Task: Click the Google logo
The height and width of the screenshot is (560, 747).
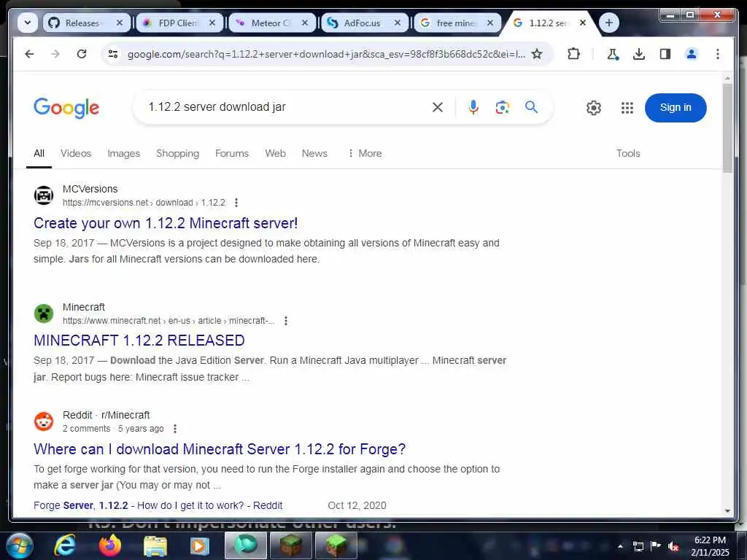Action: point(66,108)
